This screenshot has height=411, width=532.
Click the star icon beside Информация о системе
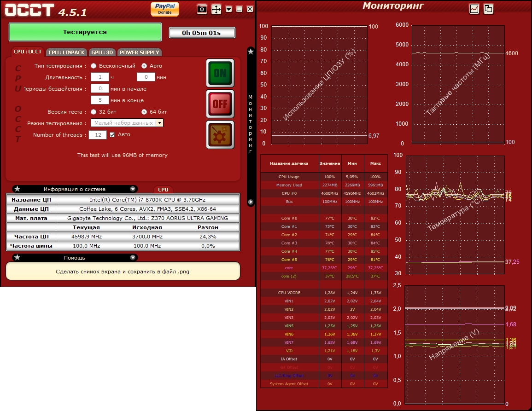point(18,189)
